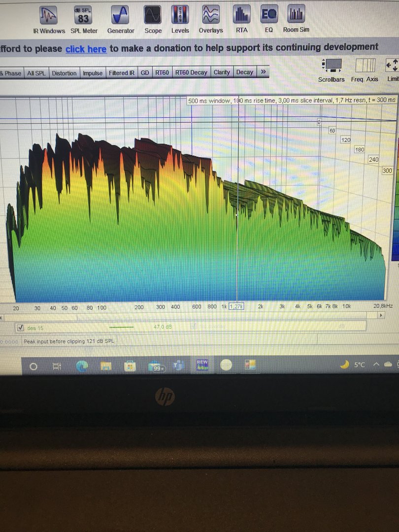Viewport: 399px width, 532px height.
Task: Switch to the Decay tab
Action: (x=245, y=72)
